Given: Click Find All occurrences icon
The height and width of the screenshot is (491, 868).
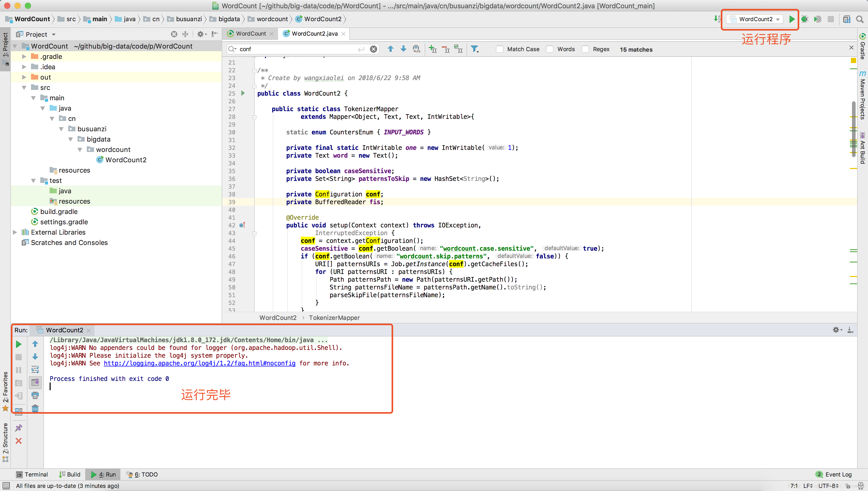Looking at the screenshot, I should [416, 49].
